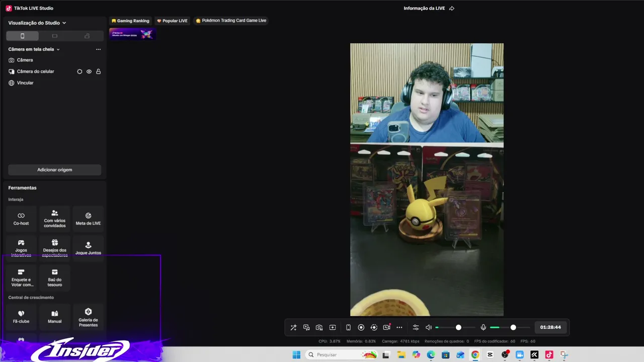Click the share arrow next to Informação da LIVE
The height and width of the screenshot is (362, 644).
point(452,9)
